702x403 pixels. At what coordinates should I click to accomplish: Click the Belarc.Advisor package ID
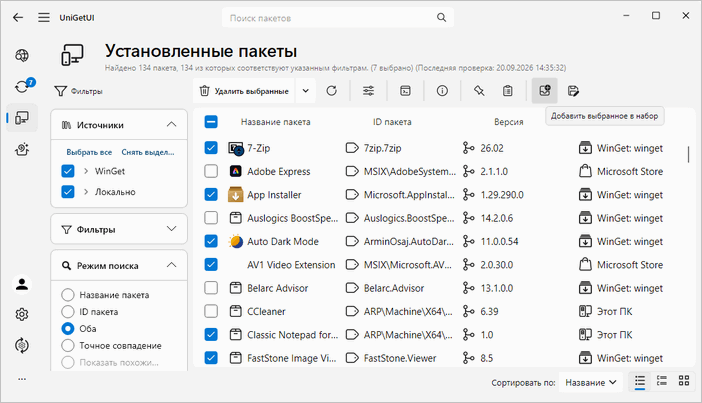394,288
